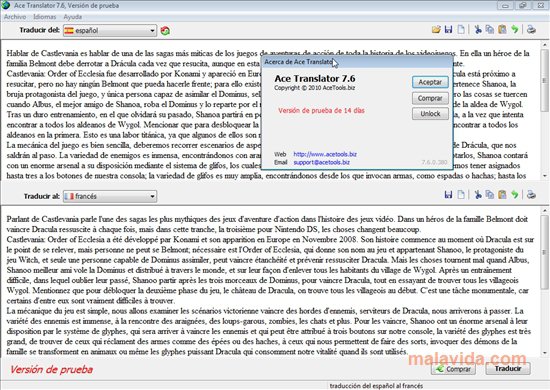Paste into the source text panel
The height and width of the screenshot is (390, 550).
click(x=502, y=30)
